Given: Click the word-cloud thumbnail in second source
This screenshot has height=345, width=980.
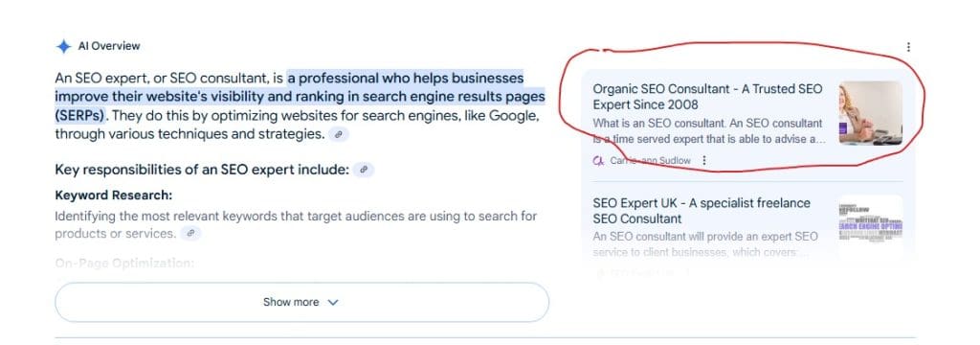Looking at the screenshot, I should click(x=870, y=227).
